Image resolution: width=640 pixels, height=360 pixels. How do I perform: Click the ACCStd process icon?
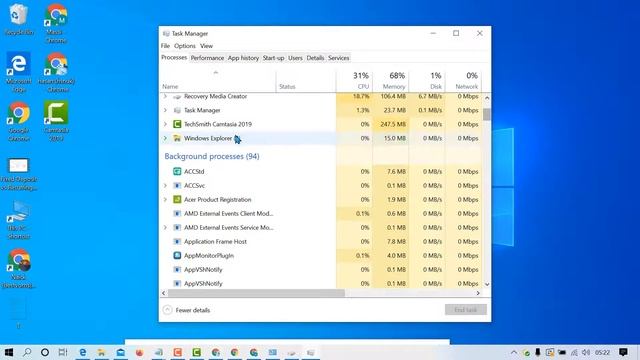pos(177,171)
